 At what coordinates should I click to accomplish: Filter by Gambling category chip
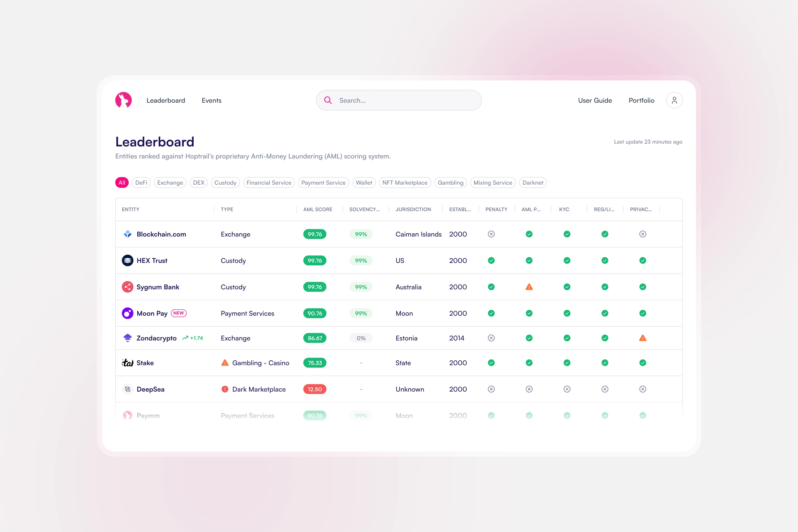pyautogui.click(x=450, y=182)
